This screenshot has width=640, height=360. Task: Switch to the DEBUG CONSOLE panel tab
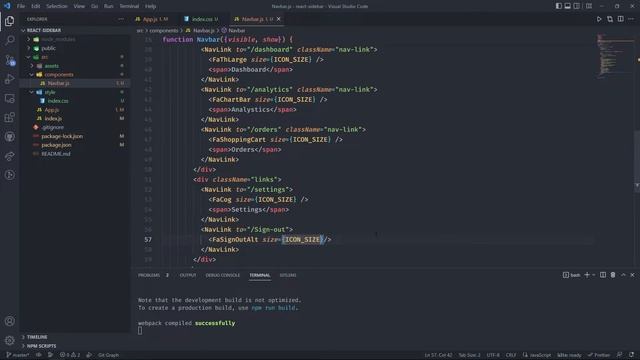pyautogui.click(x=223, y=275)
